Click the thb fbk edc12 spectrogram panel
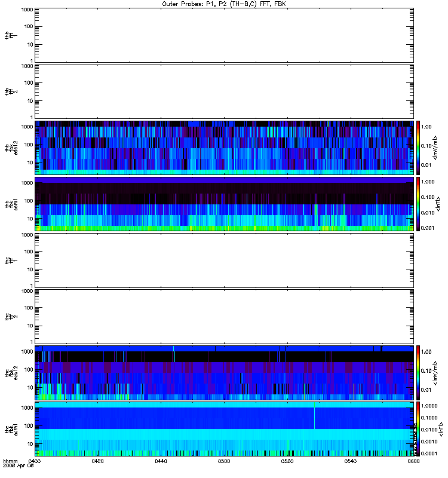Image resolution: width=448 pixels, height=478 pixels. (225, 148)
